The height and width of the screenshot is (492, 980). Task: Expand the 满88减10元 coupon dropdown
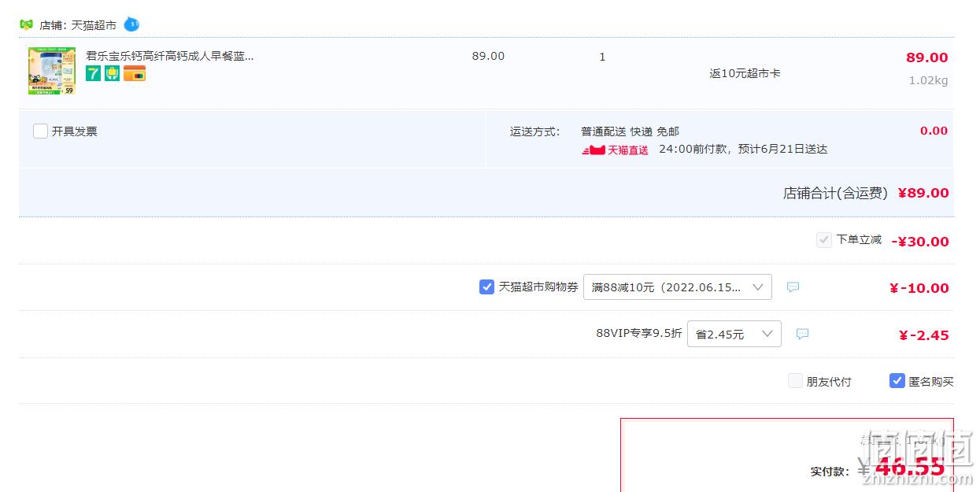tap(678, 287)
